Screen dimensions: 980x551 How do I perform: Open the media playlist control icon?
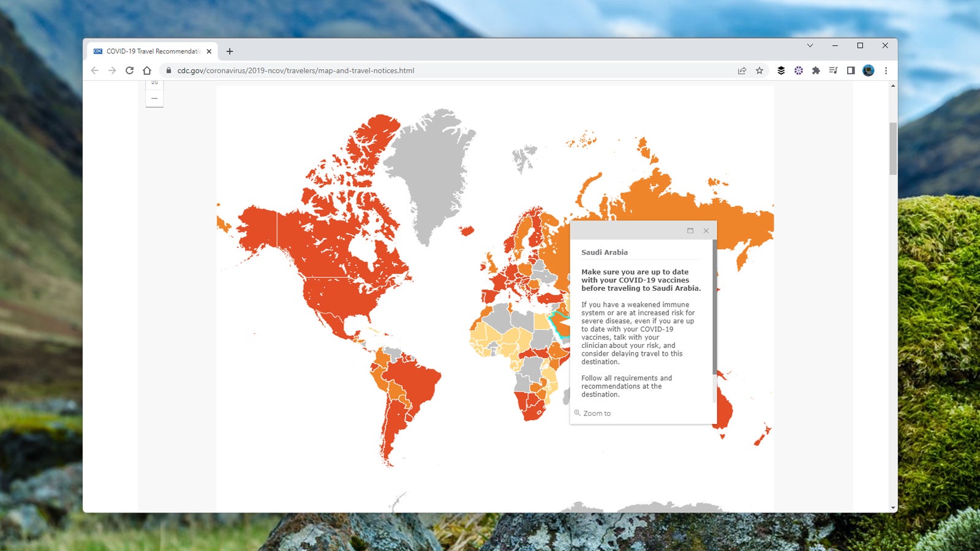point(834,70)
